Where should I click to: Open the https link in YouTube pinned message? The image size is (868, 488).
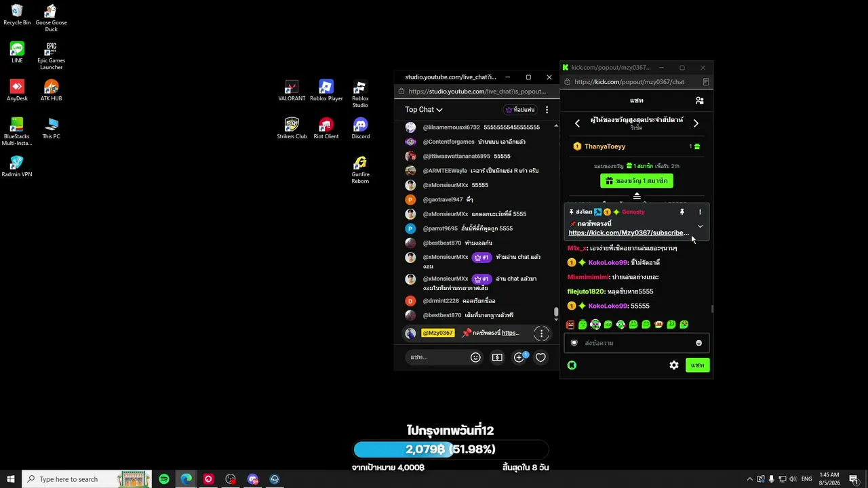[511, 333]
